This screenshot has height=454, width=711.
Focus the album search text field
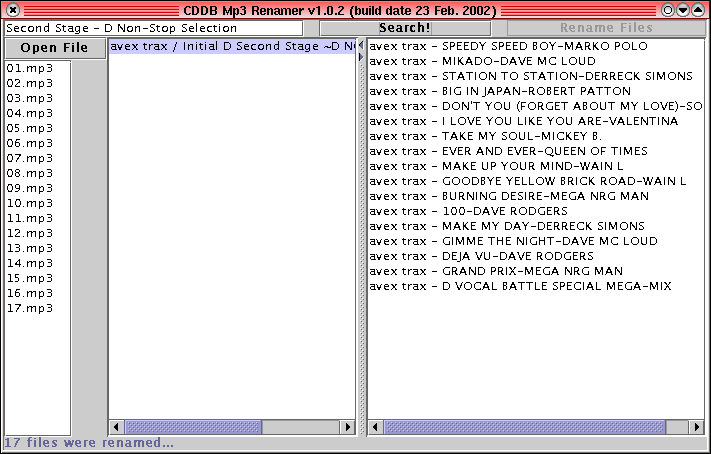point(153,28)
